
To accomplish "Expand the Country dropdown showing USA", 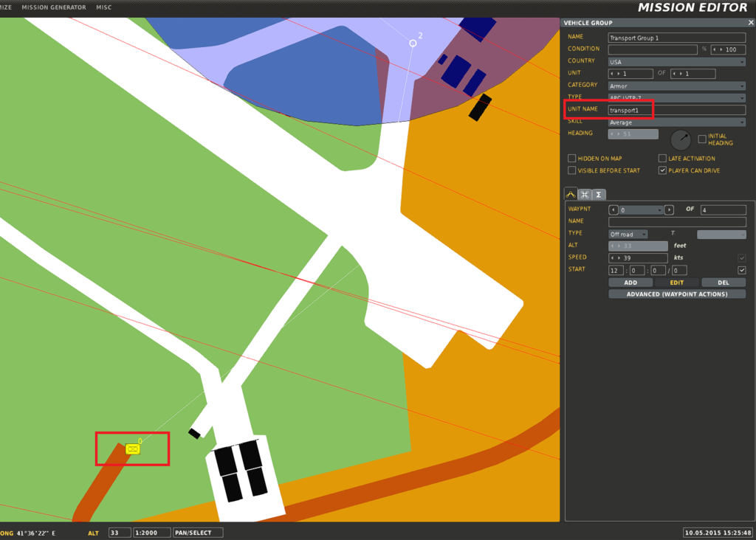I will [676, 62].
